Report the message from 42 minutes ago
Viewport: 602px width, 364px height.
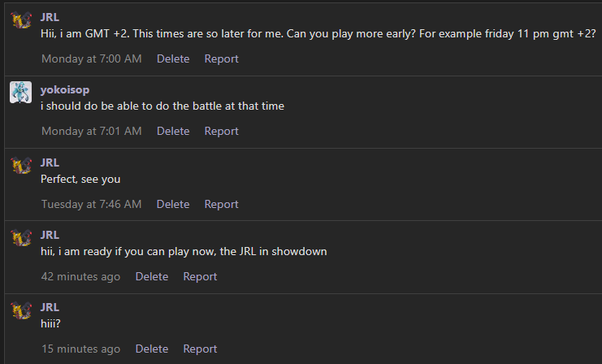pyautogui.click(x=200, y=276)
